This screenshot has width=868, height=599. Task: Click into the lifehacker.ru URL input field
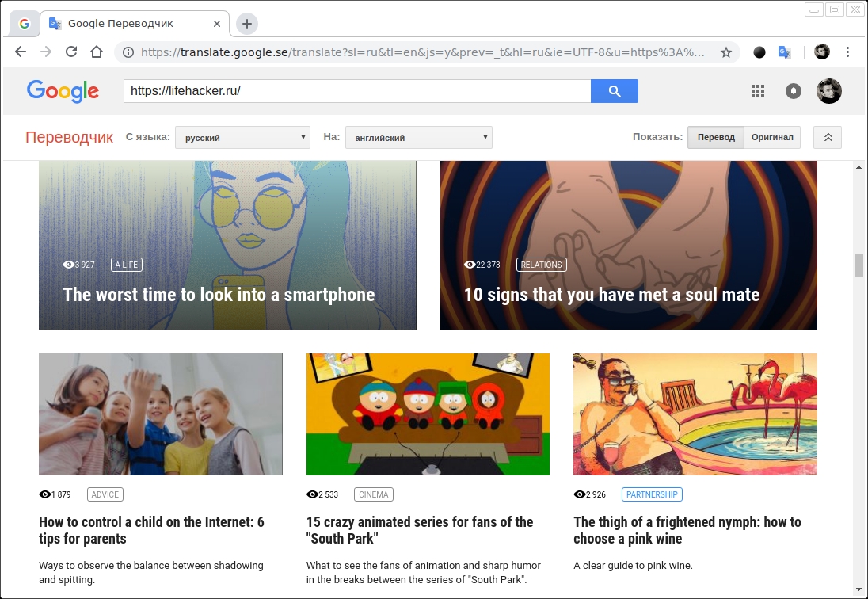(x=357, y=91)
